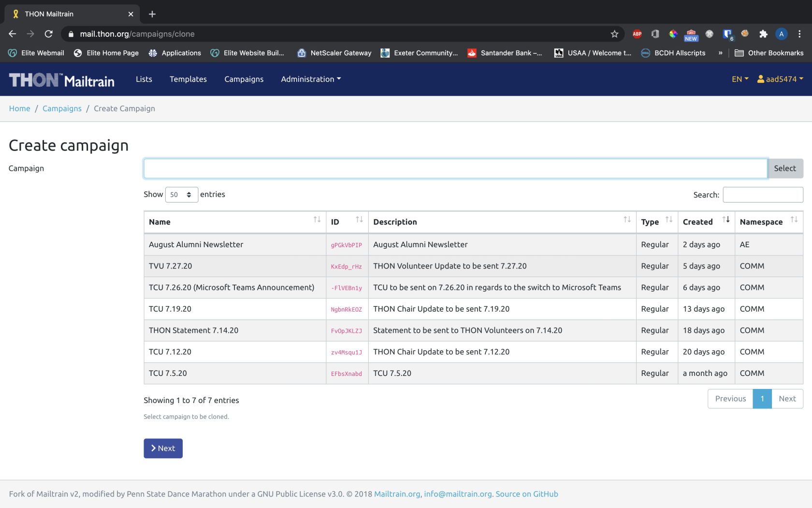The width and height of the screenshot is (812, 508).
Task: Select the TCU 7.19.20 campaign row
Action: tap(473, 309)
